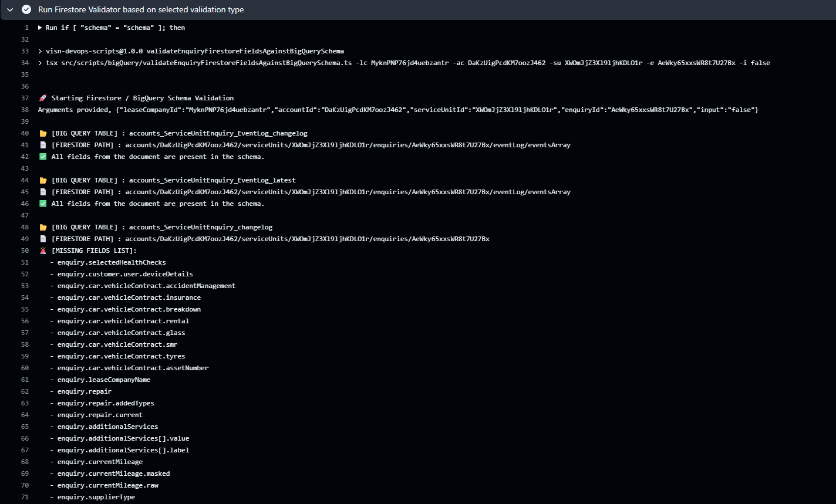Expand the 'Run if [ "schema" = "schema" ]' disclosure triangle

tap(40, 28)
